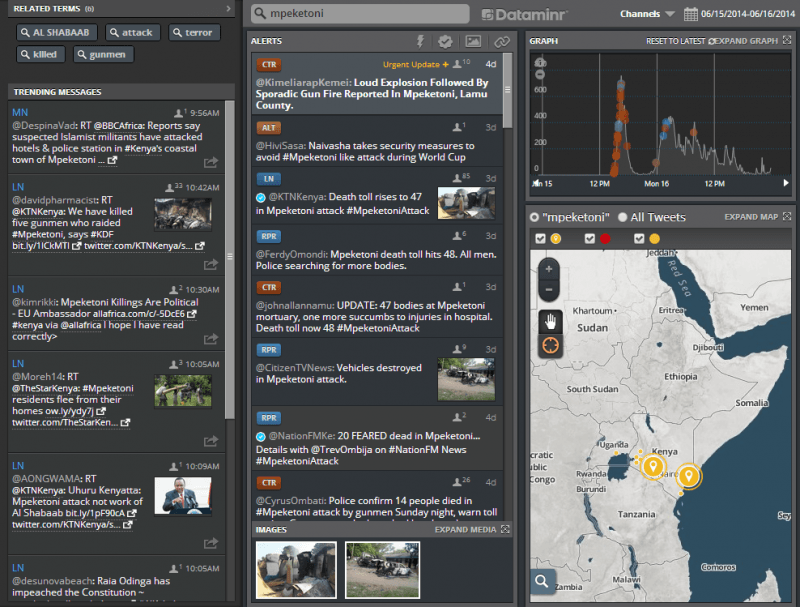
Task: Select the hand pan tool on map
Action: (x=551, y=321)
